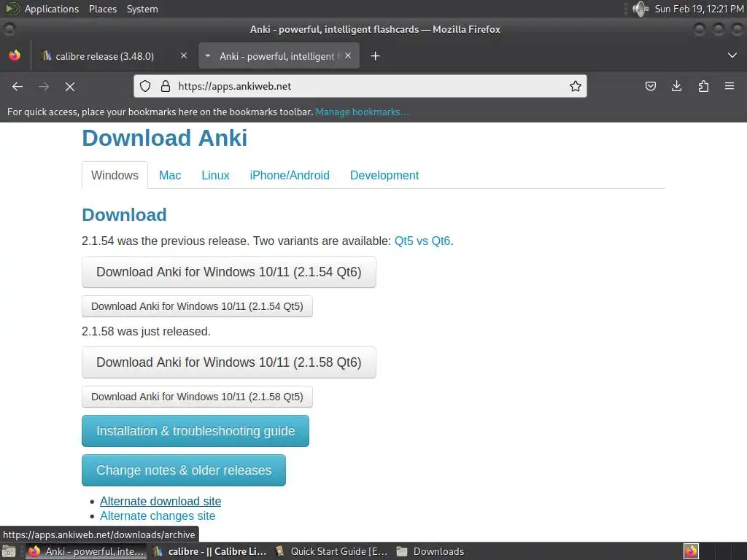Click the Download Anki page heading
The height and width of the screenshot is (560, 747).
pyautogui.click(x=164, y=138)
